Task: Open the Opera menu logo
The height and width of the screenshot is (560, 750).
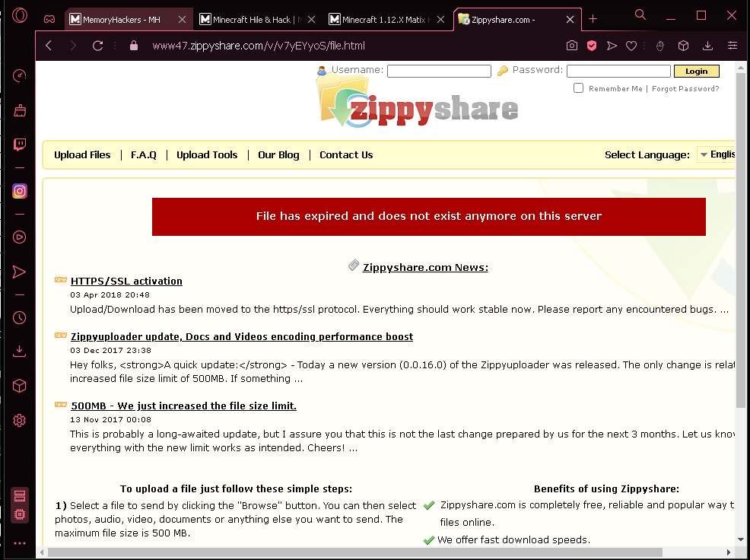Action: [20, 15]
